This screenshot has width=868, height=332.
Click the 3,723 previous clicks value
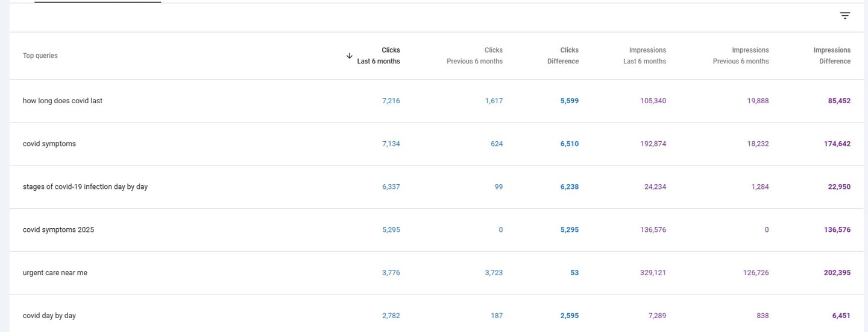tap(494, 273)
